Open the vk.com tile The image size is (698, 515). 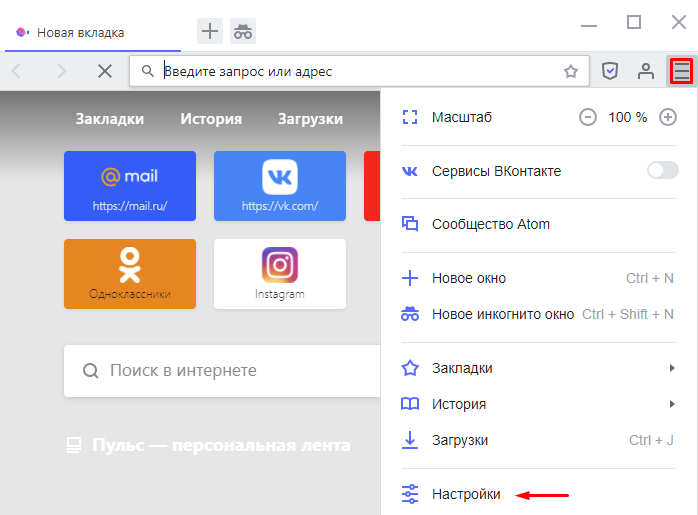(280, 186)
